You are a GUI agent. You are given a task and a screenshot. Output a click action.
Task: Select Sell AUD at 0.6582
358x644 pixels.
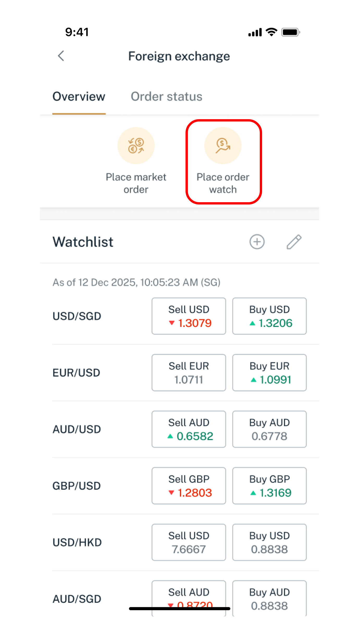189,429
